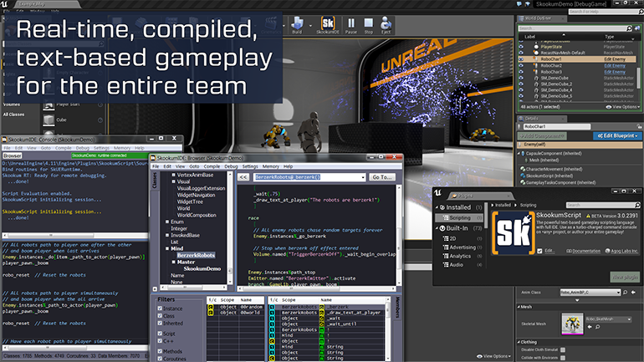Viewport: 644px width, 362px height.
Task: Click the SM_DemoCube static mesh icon
Action: tap(536, 78)
